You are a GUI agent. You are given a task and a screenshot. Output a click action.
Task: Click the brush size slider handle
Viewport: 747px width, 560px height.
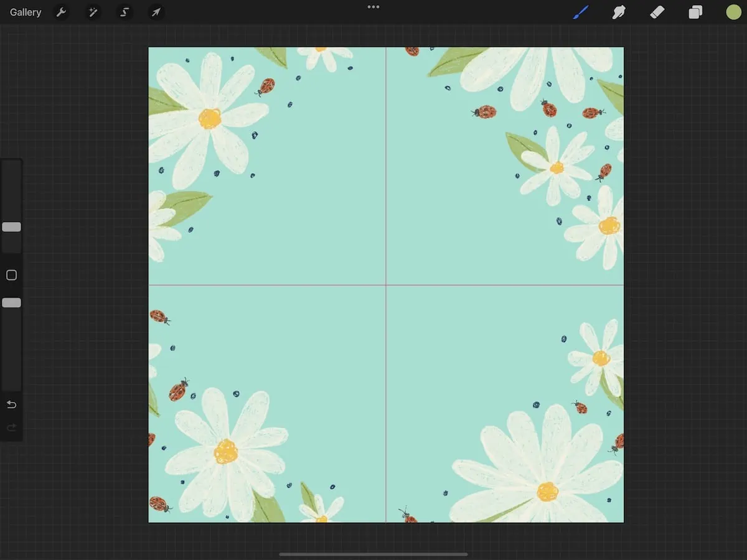pos(11,227)
